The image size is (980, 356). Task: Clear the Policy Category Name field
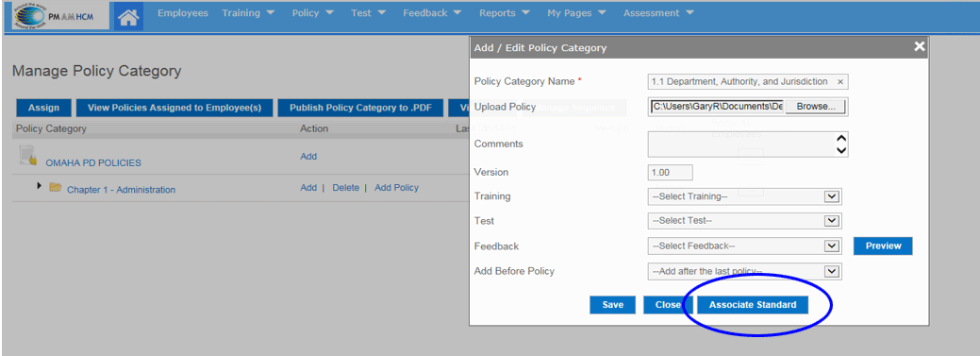840,82
